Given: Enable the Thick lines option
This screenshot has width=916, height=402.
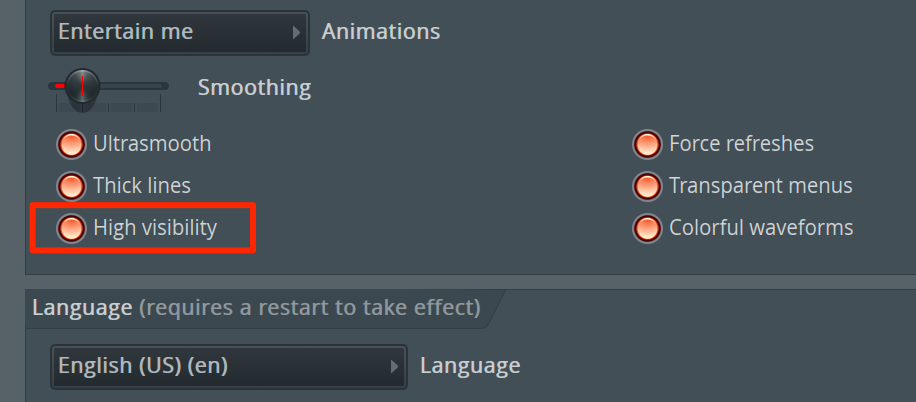Looking at the screenshot, I should pos(70,186).
